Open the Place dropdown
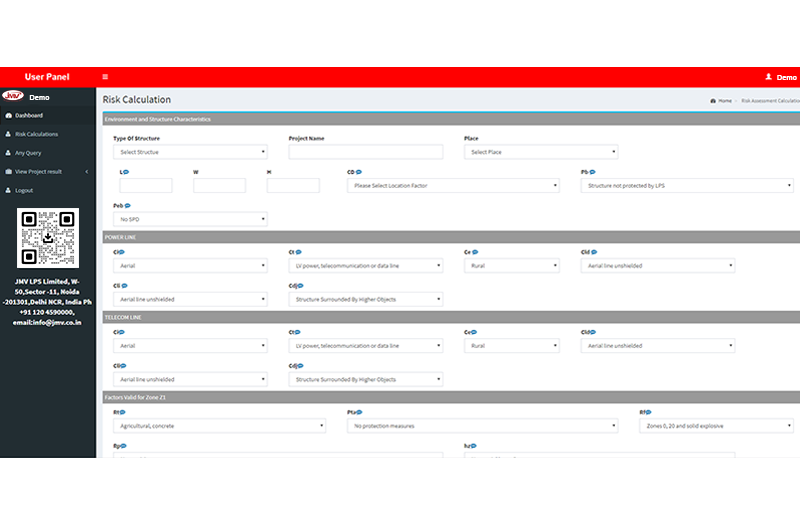The width and height of the screenshot is (800, 524). click(541, 152)
